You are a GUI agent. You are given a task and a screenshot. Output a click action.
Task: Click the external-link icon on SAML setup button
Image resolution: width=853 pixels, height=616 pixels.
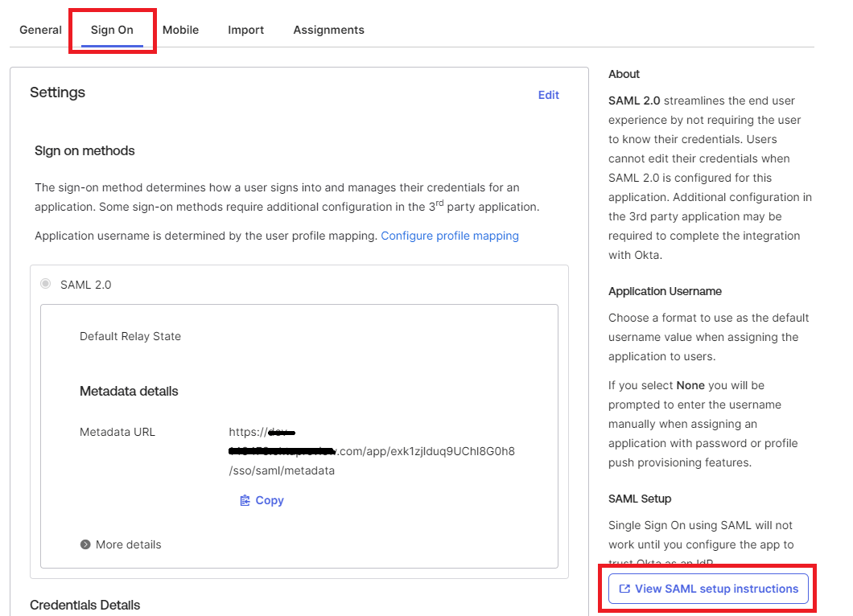point(624,589)
